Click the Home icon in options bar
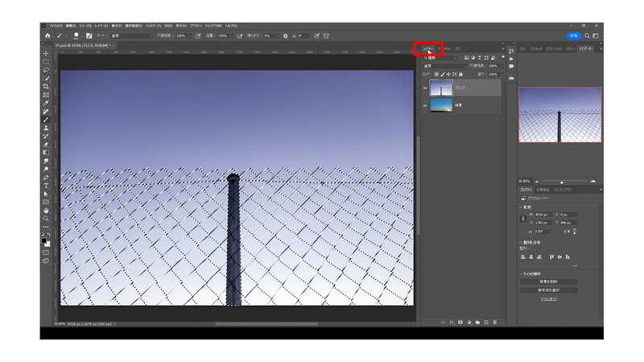 click(47, 35)
